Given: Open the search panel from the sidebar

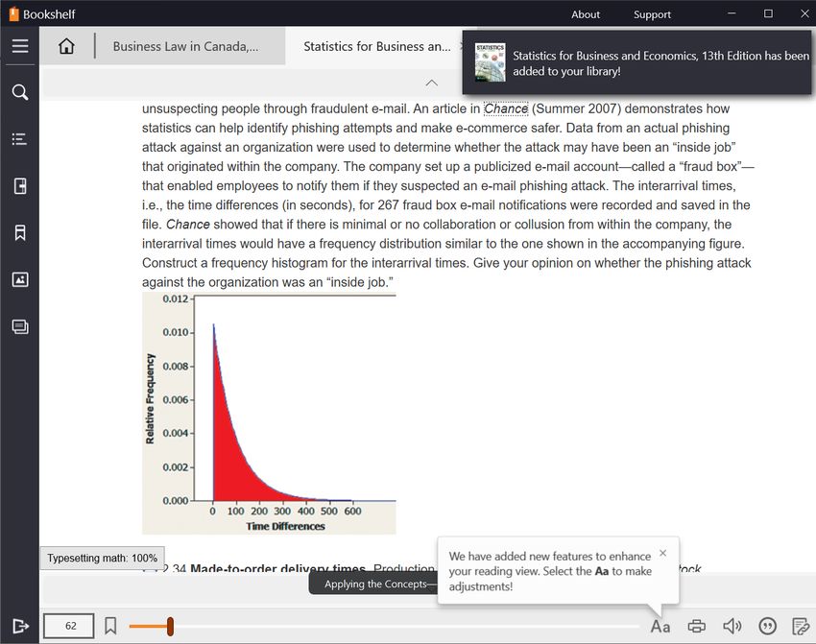Looking at the screenshot, I should click(x=20, y=92).
